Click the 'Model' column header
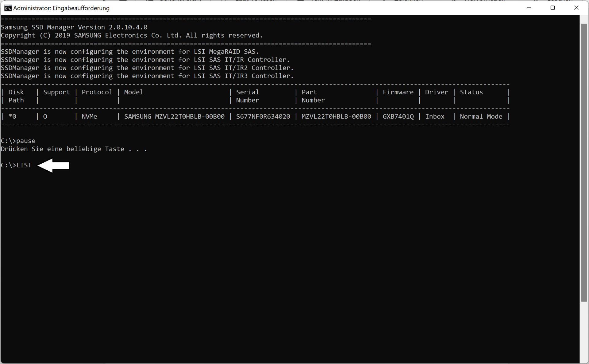Image resolution: width=589 pixels, height=364 pixels. [x=133, y=92]
